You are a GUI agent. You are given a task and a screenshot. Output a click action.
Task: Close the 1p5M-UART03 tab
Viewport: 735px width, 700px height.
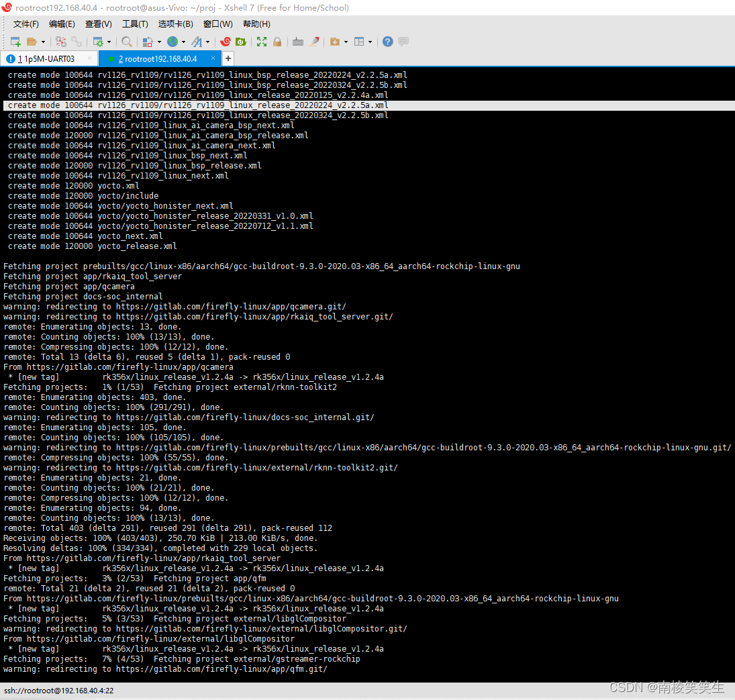89,58
